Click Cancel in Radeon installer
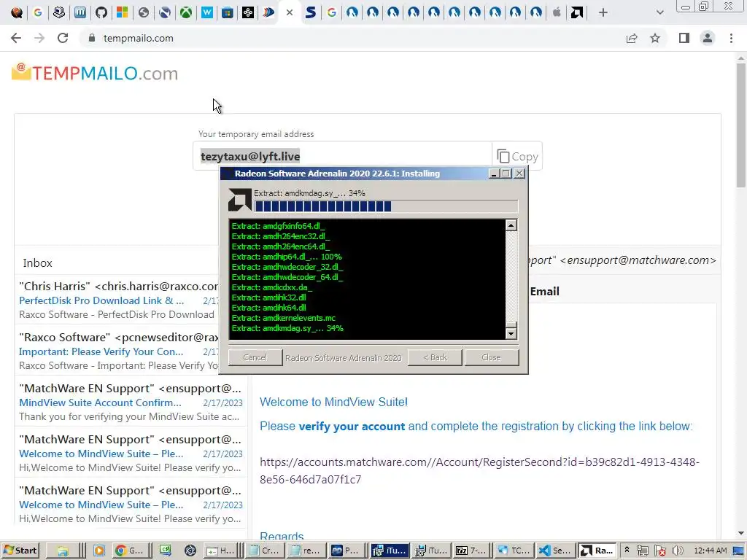Viewport: 747px width, 560px height. (x=255, y=357)
